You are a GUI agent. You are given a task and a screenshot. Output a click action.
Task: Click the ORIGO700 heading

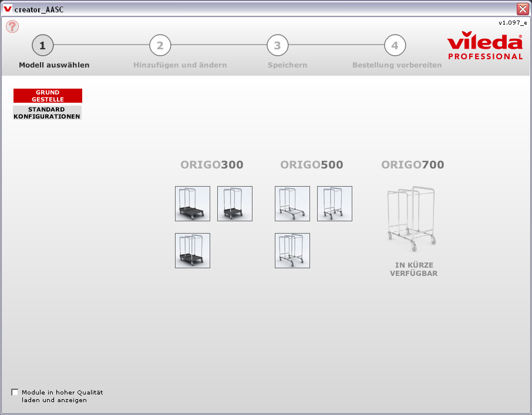click(x=413, y=165)
